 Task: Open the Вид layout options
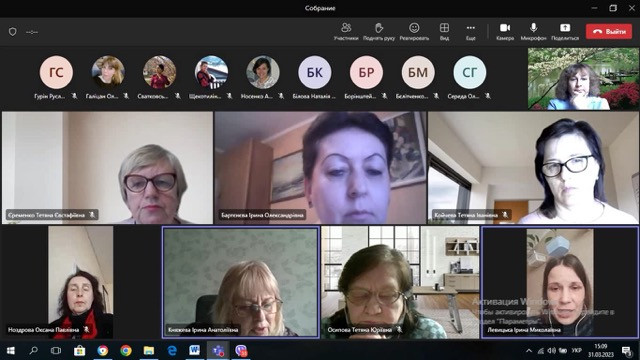click(444, 32)
